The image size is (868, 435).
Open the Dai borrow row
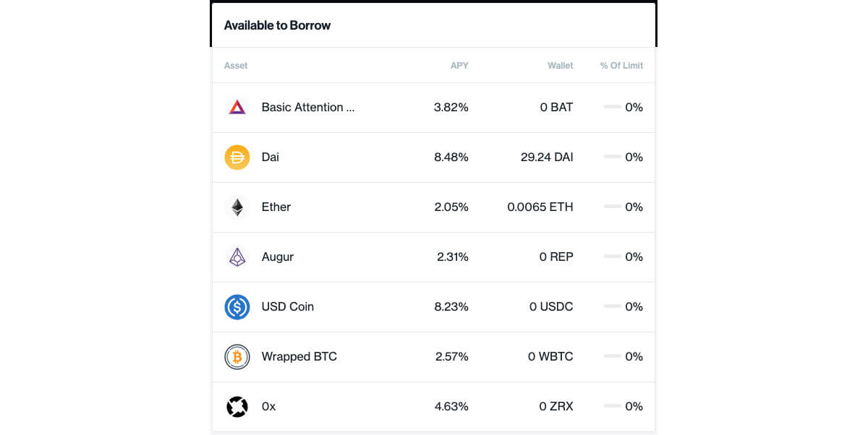click(433, 158)
